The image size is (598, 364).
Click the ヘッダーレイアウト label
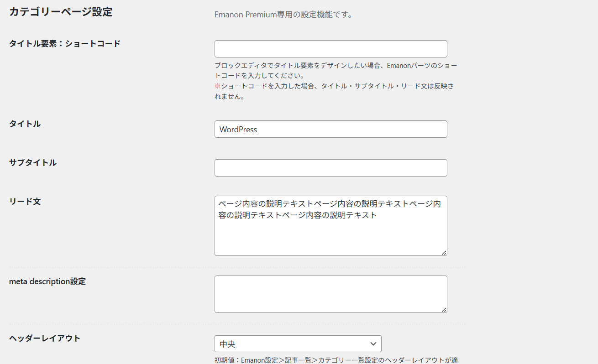(45, 338)
